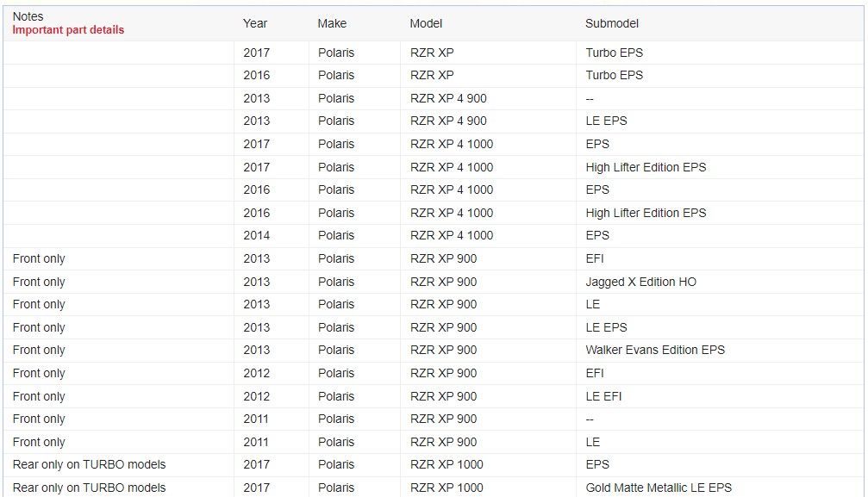Image resolution: width=868 pixels, height=497 pixels.
Task: Select the Walker Evans Edition EPS cell
Action: point(655,350)
